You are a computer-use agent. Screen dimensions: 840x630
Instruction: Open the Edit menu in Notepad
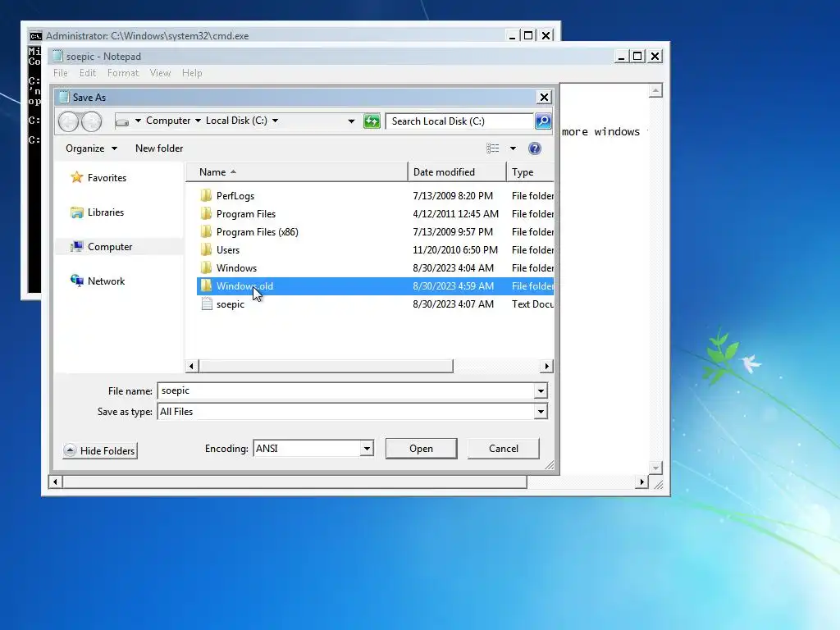tap(88, 73)
